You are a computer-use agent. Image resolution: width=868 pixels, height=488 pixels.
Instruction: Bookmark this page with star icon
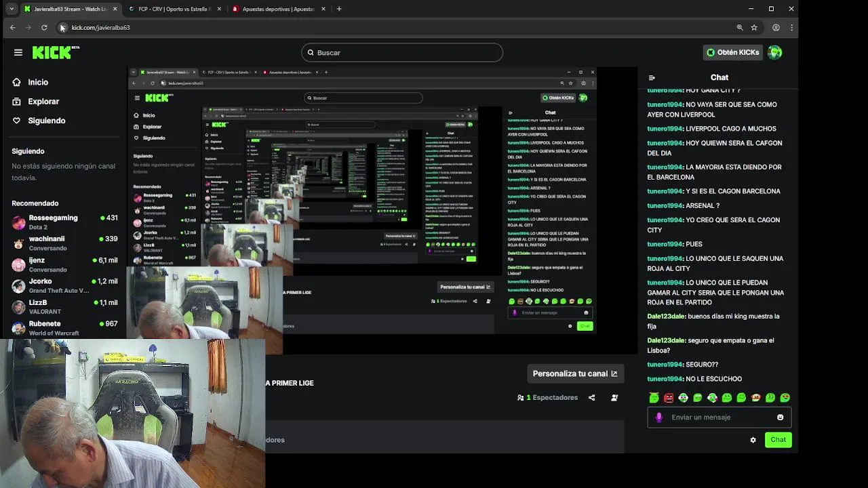(754, 27)
